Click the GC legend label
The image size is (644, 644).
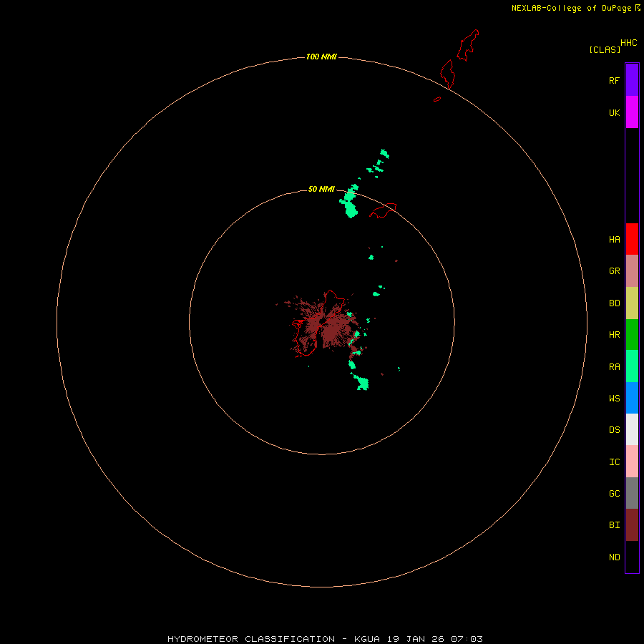(x=614, y=494)
